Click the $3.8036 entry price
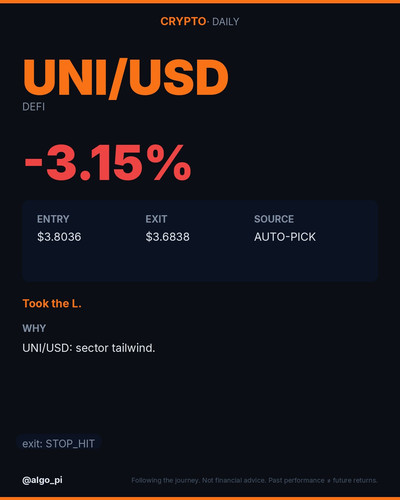The image size is (400, 500). click(59, 237)
